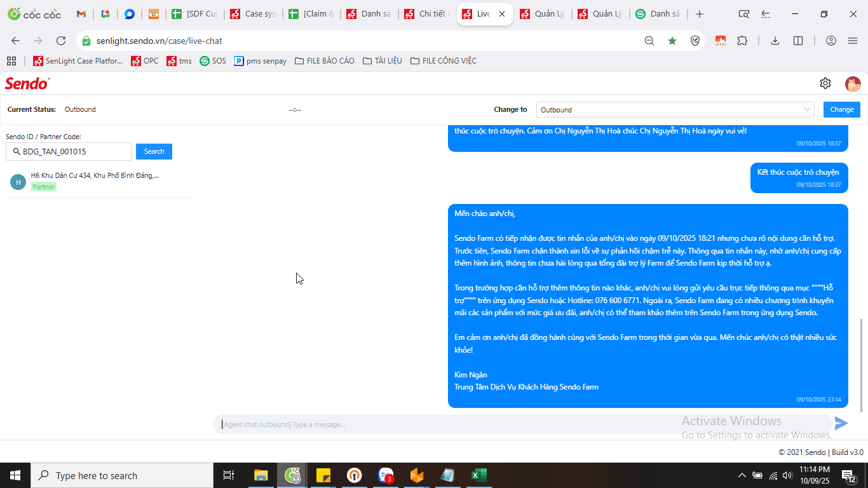
Task: Click the Sendo ID / Partner Code field
Action: tap(69, 151)
